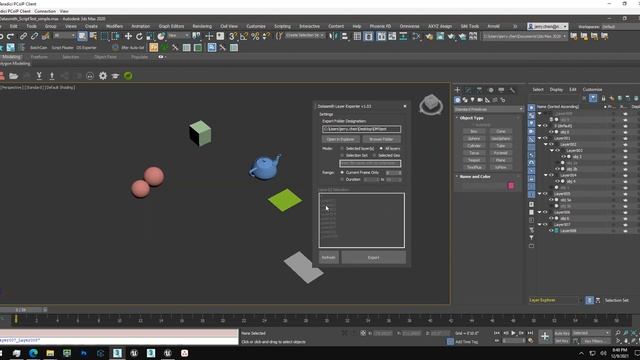The height and width of the screenshot is (360, 640).
Task: Open File Explorer from the taskbar
Action: [50, 353]
